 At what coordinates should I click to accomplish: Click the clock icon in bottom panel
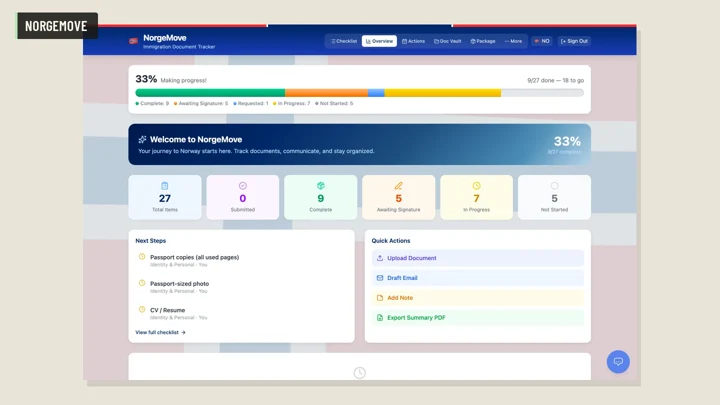point(360,373)
